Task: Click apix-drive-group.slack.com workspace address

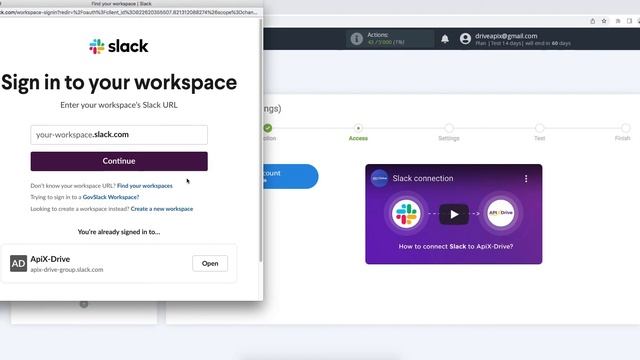Action: click(x=67, y=270)
